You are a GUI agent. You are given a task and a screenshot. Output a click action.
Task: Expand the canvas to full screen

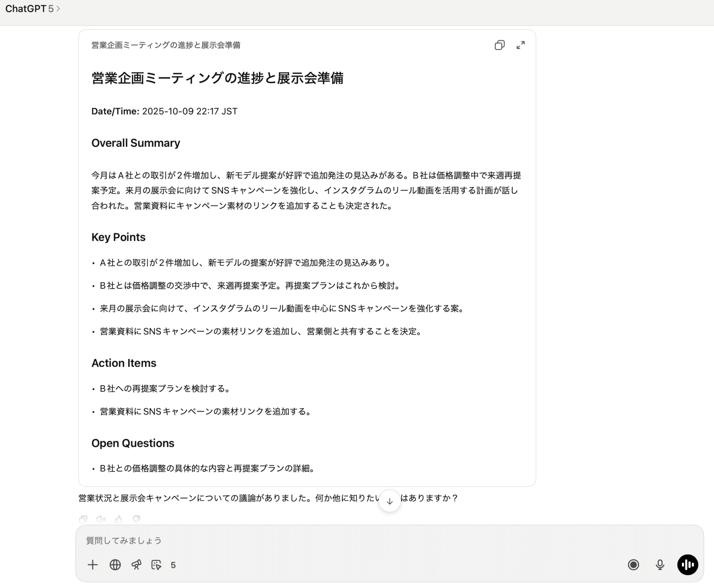pyautogui.click(x=521, y=45)
